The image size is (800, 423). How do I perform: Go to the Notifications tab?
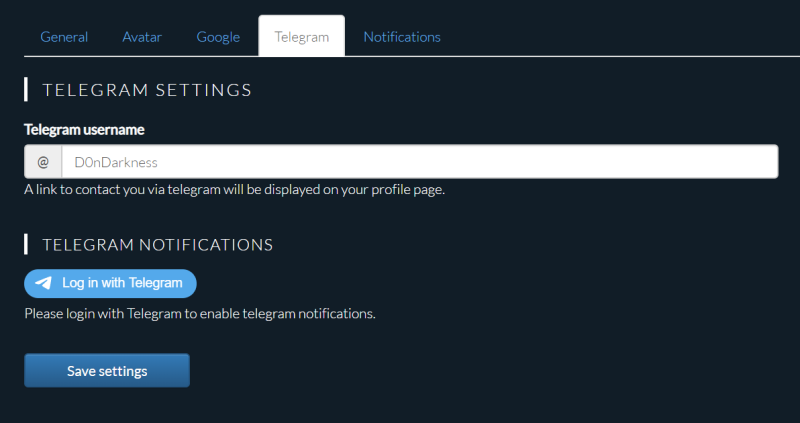click(x=402, y=37)
